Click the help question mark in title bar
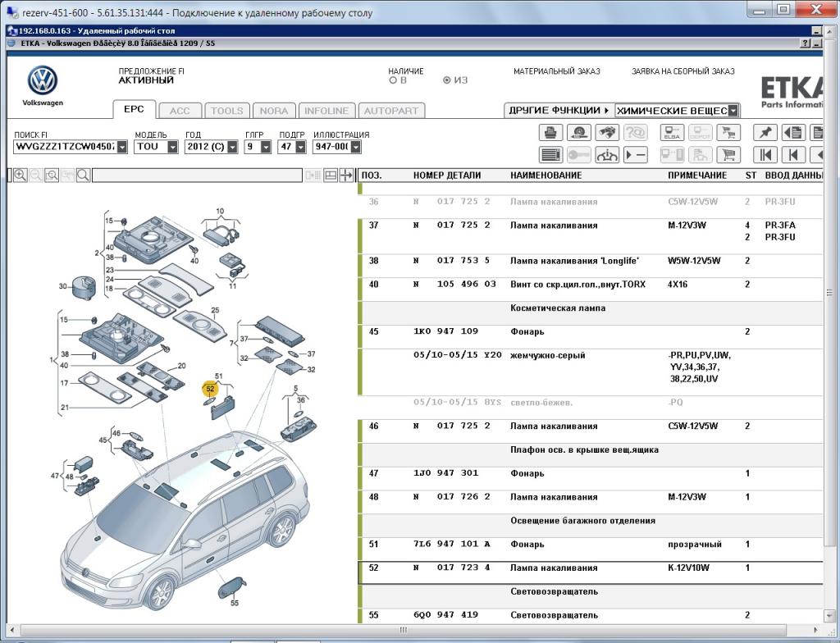840x643 pixels. tap(805, 43)
